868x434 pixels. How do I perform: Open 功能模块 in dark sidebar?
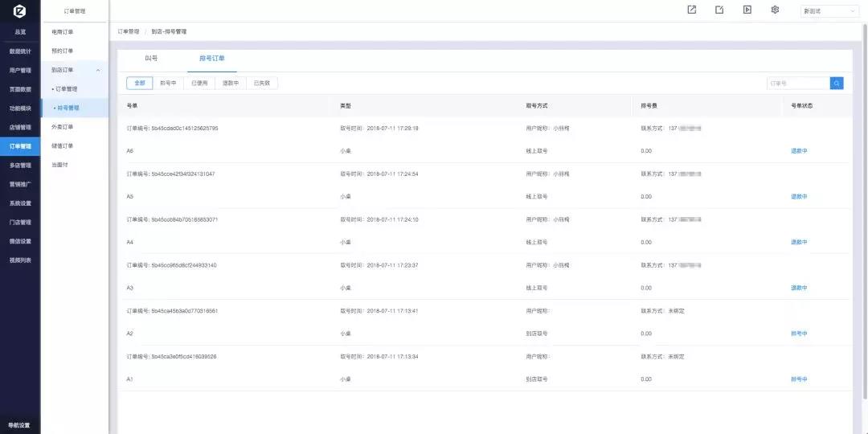(x=20, y=108)
